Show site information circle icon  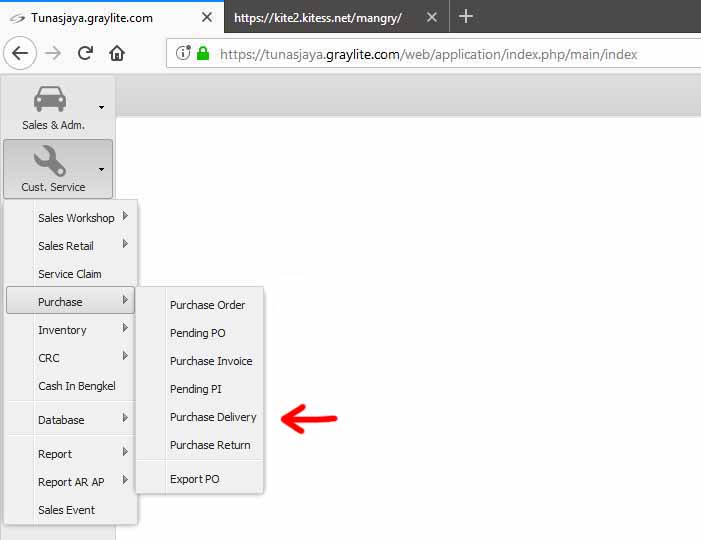click(183, 54)
